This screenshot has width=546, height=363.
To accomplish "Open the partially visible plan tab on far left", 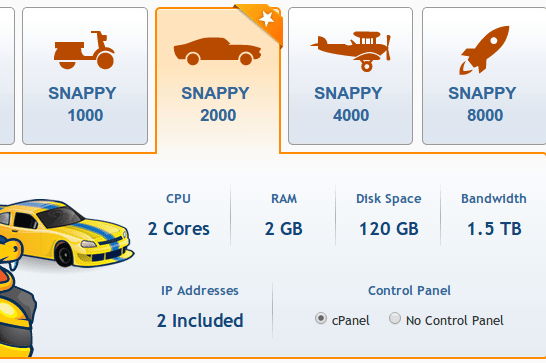I will coord(7,76).
